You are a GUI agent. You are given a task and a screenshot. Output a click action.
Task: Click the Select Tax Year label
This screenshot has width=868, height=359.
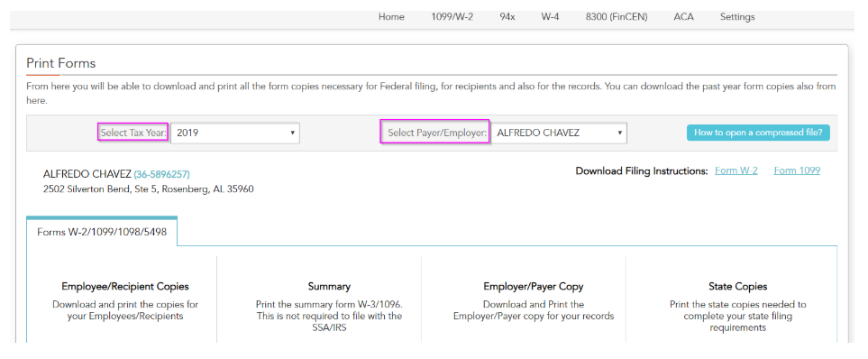[x=133, y=133]
